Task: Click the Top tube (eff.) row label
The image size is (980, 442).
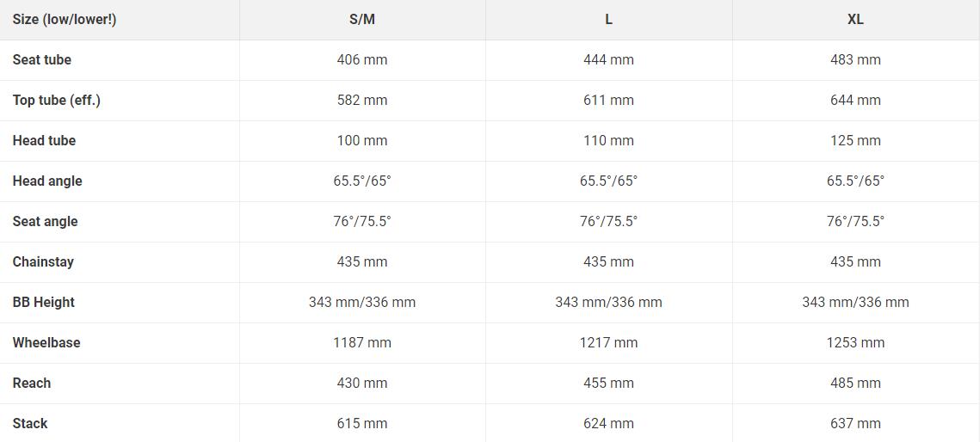Action: [57, 101]
